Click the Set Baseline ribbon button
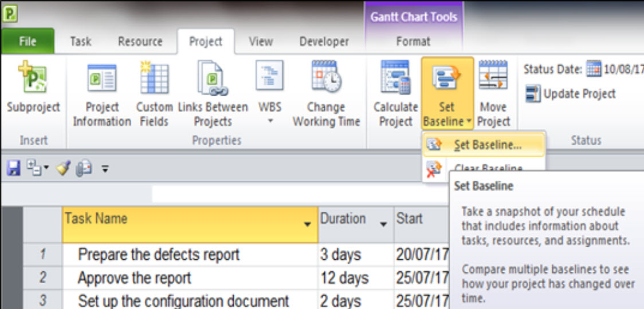This screenshot has width=644, height=309. tap(447, 94)
